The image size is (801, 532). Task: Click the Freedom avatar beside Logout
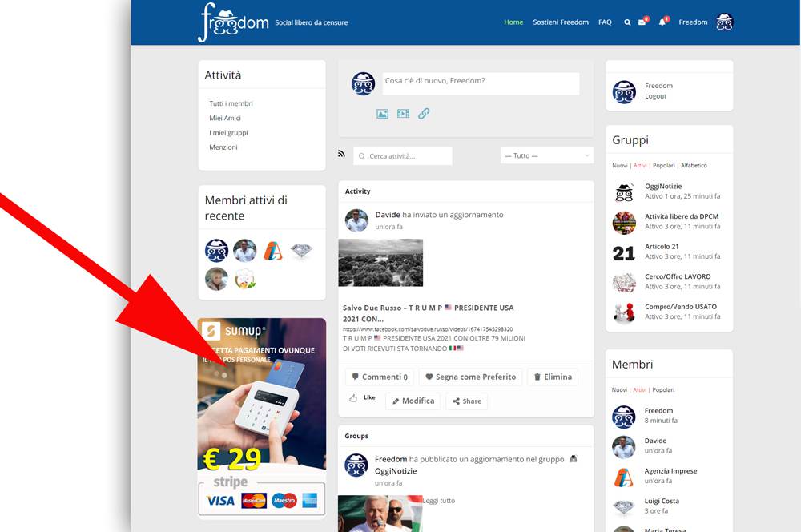coord(624,92)
